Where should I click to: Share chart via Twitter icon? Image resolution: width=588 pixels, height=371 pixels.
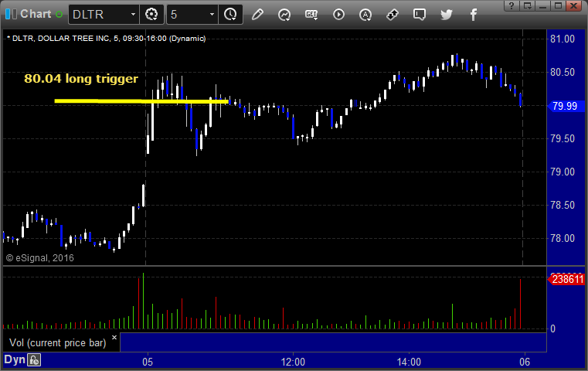click(447, 15)
